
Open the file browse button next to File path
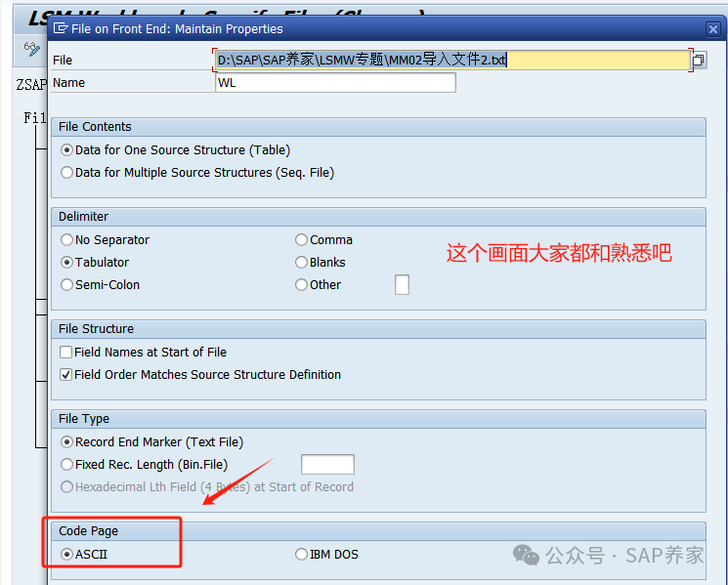(x=699, y=60)
